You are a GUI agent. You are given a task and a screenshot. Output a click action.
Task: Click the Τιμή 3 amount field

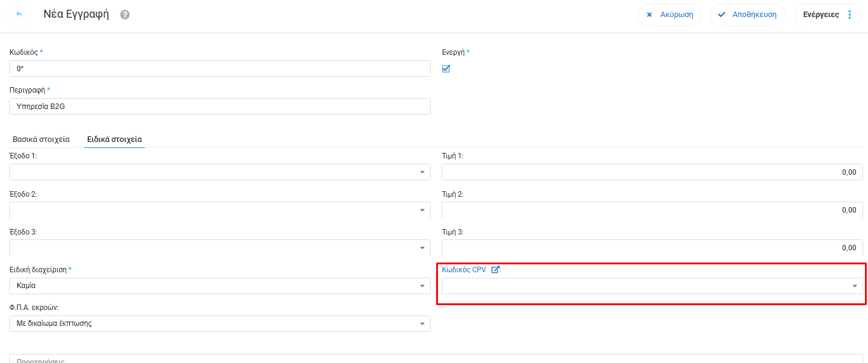tap(651, 248)
